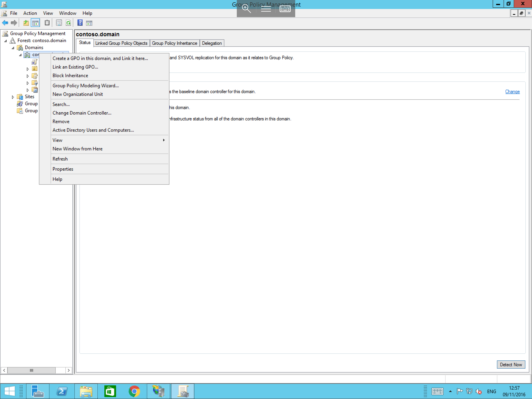Screen dimensions: 532x399
Task: Open the File menu in menu bar
Action: [13, 13]
